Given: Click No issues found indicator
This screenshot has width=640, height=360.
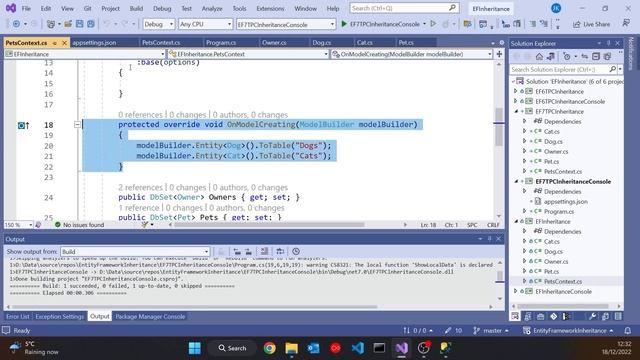Looking at the screenshot, I should pyautogui.click(x=80, y=225).
